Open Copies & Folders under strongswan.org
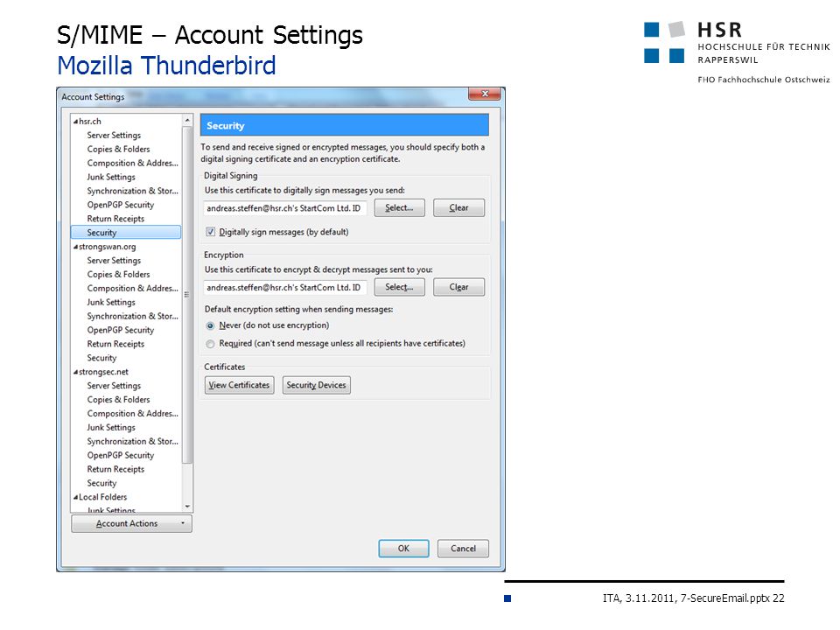 [x=118, y=275]
